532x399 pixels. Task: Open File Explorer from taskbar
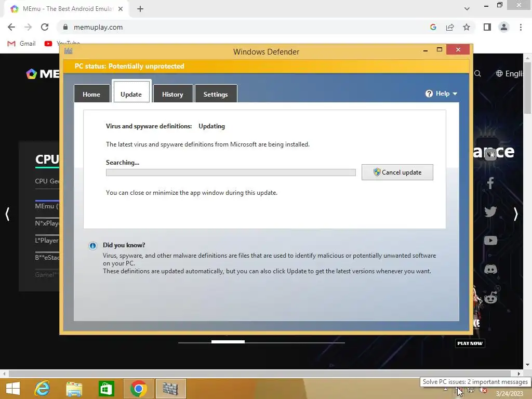[74, 389]
